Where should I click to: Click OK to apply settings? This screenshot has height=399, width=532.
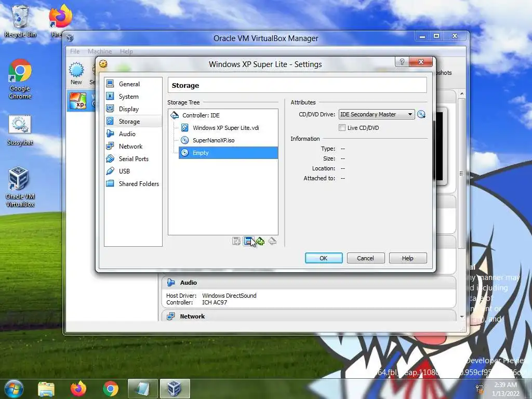pyautogui.click(x=324, y=258)
